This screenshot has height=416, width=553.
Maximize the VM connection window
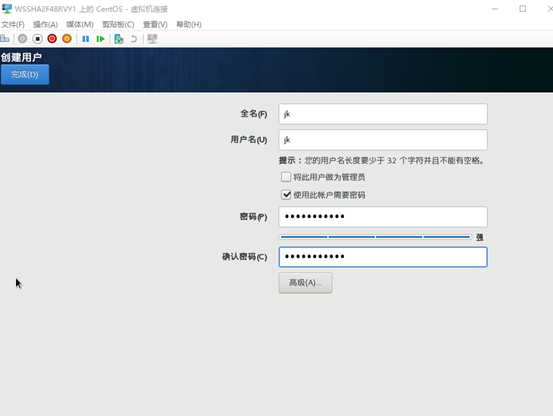pos(523,9)
